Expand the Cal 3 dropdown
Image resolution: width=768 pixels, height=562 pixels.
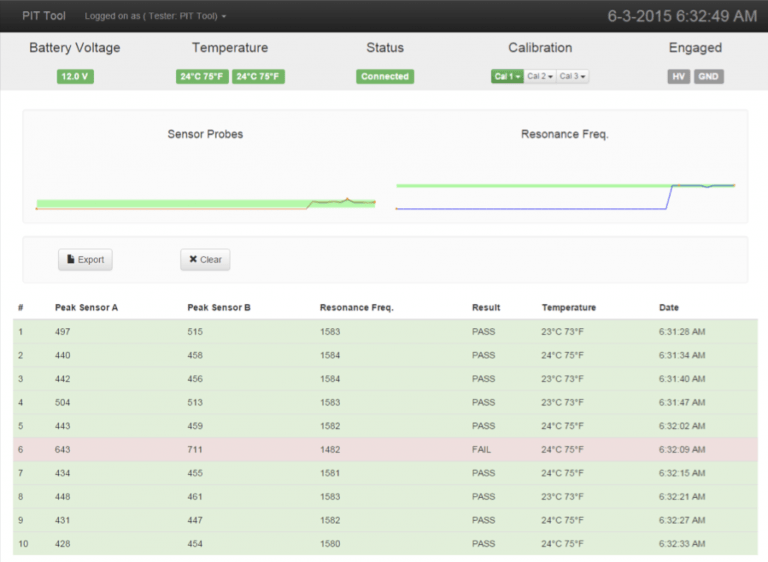(572, 77)
